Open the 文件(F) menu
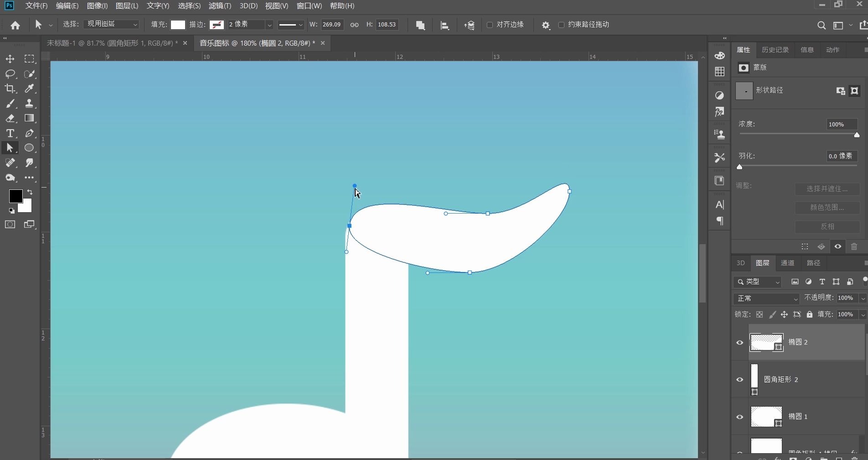The height and width of the screenshot is (460, 868). pos(36,6)
